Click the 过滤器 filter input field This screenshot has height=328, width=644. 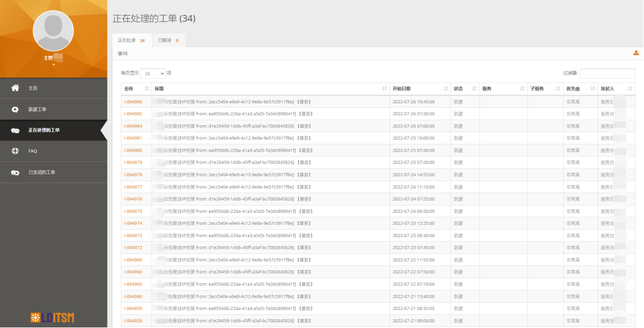607,74
